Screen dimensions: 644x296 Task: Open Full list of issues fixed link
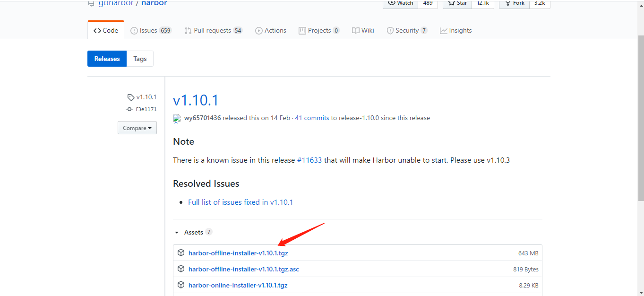(240, 202)
